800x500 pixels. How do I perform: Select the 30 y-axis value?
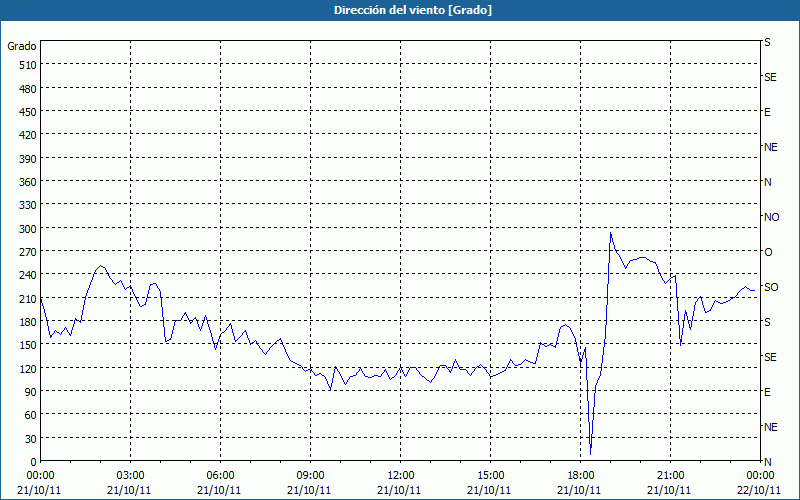click(x=31, y=439)
